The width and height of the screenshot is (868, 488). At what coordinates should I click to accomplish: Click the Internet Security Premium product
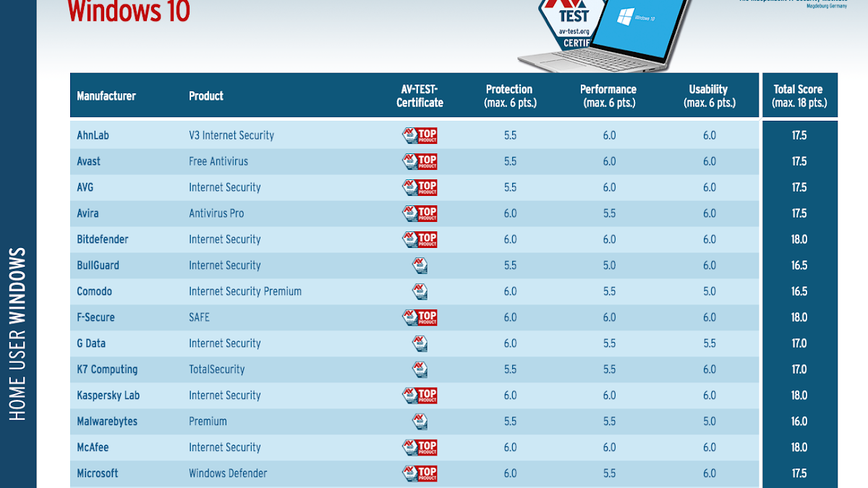(245, 291)
